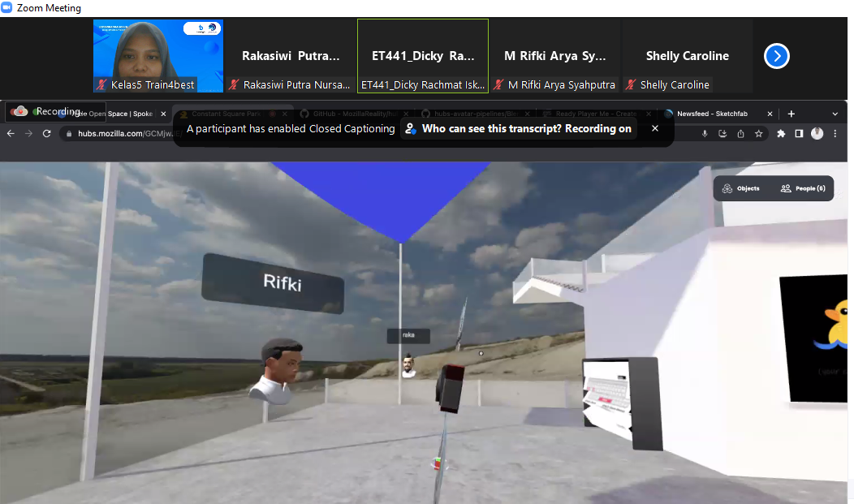854x504 pixels.
Task: Dismiss the closed captioning notification
Action: [x=655, y=128]
